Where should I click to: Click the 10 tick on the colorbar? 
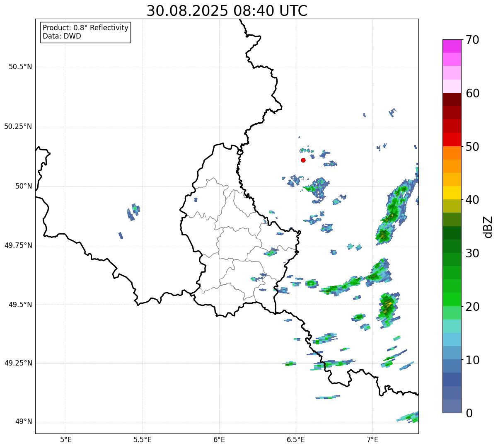coord(472,360)
